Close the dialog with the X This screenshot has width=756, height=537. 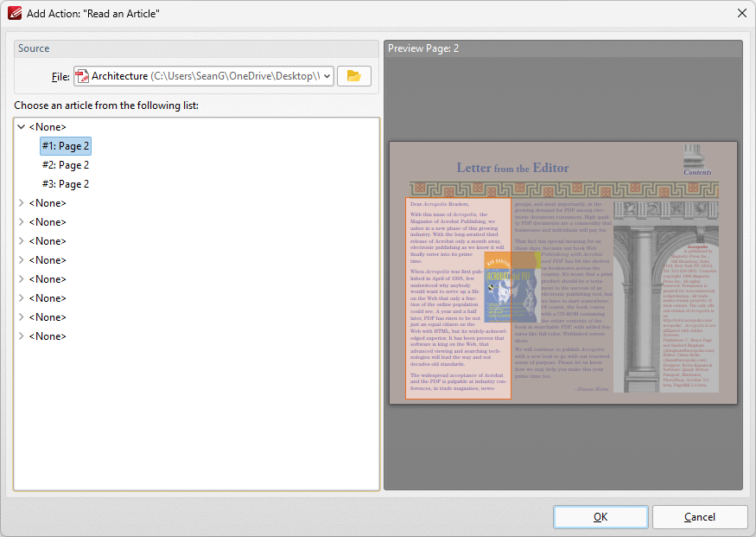[741, 13]
